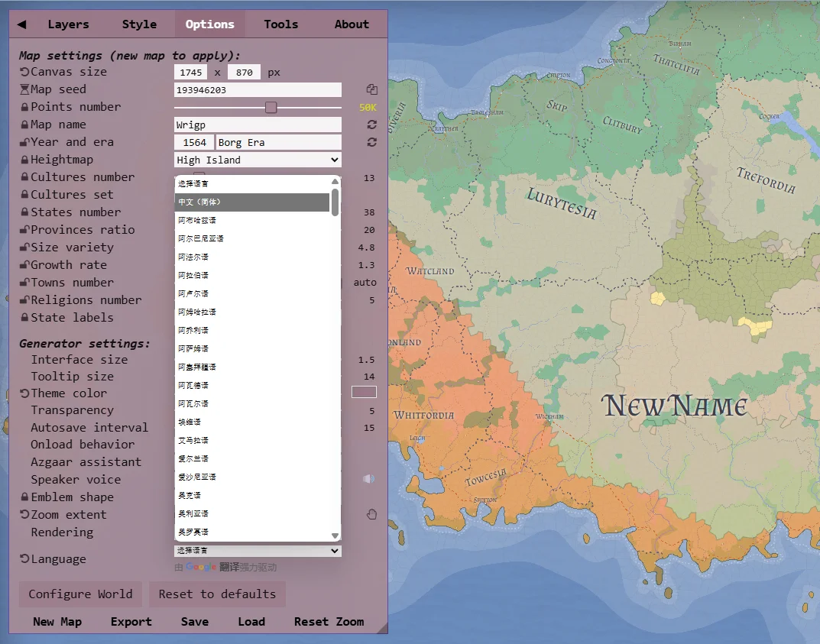Image resolution: width=820 pixels, height=644 pixels.
Task: Click the copy Map seed icon
Action: pyautogui.click(x=372, y=89)
